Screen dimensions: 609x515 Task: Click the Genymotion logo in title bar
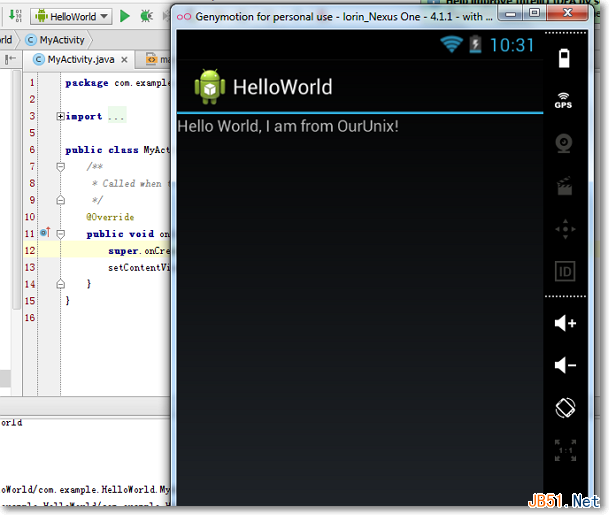[x=184, y=17]
